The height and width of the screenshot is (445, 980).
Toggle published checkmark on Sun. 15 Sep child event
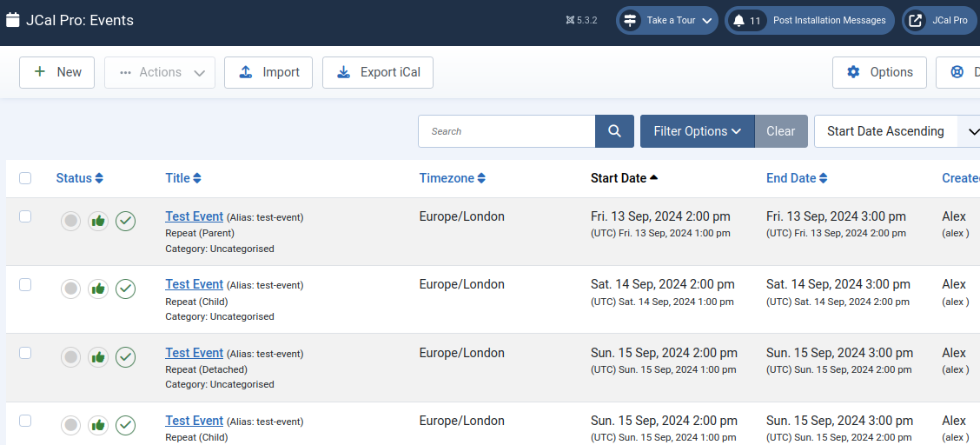pos(126,425)
